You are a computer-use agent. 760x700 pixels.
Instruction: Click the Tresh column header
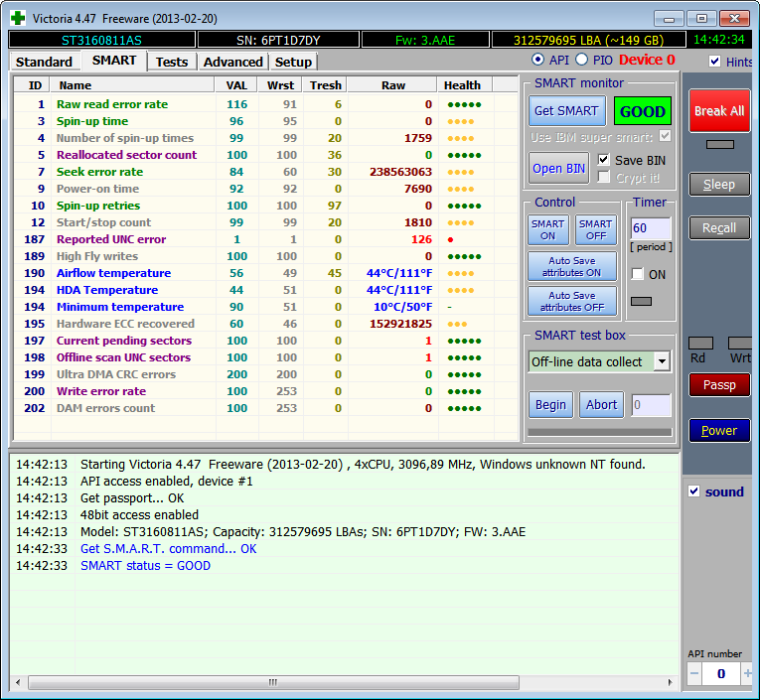(325, 85)
